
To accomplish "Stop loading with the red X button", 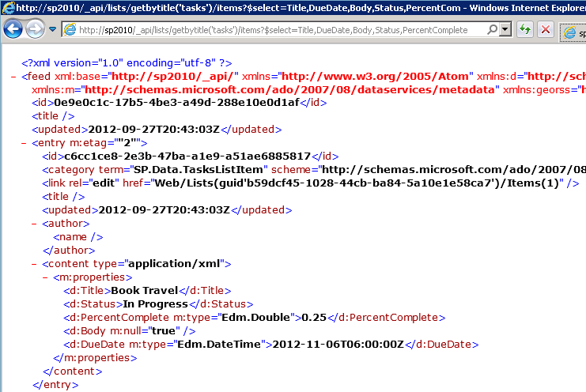I will point(545,29).
